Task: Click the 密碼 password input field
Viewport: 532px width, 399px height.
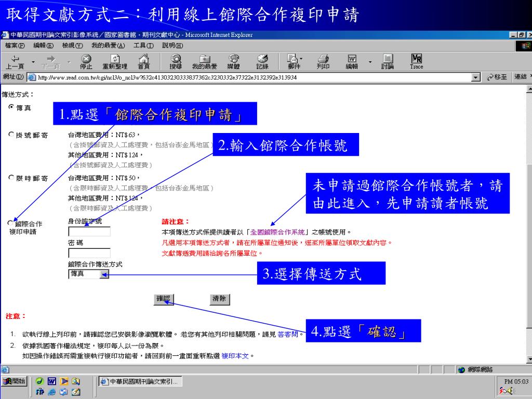Action: 89,253
